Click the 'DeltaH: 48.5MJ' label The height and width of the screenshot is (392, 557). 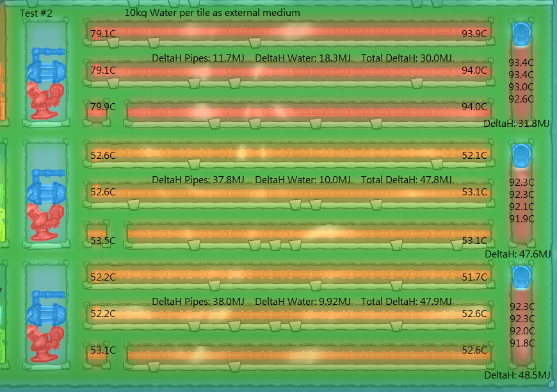[517, 375]
